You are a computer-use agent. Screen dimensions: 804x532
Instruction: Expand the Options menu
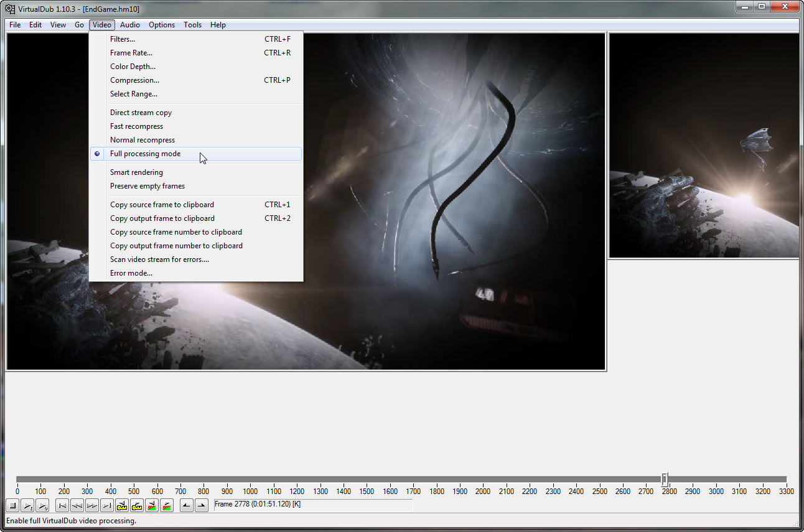[x=162, y=25]
